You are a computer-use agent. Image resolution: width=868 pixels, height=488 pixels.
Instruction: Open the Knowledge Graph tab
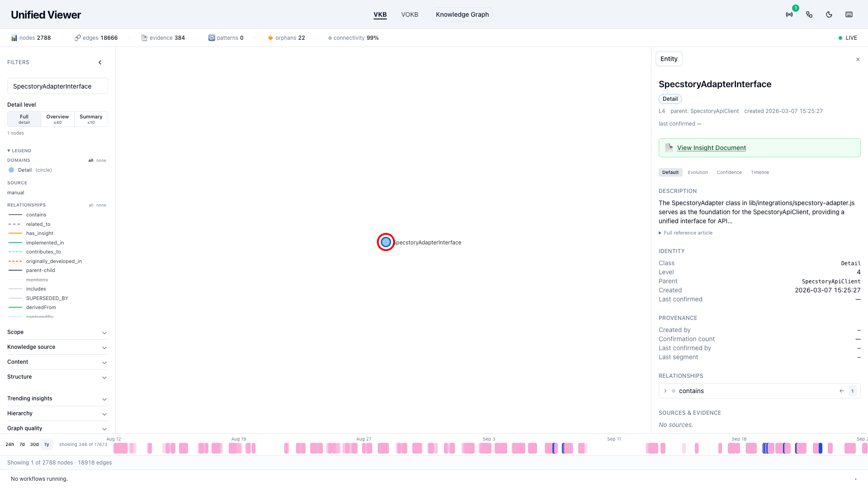pyautogui.click(x=462, y=14)
